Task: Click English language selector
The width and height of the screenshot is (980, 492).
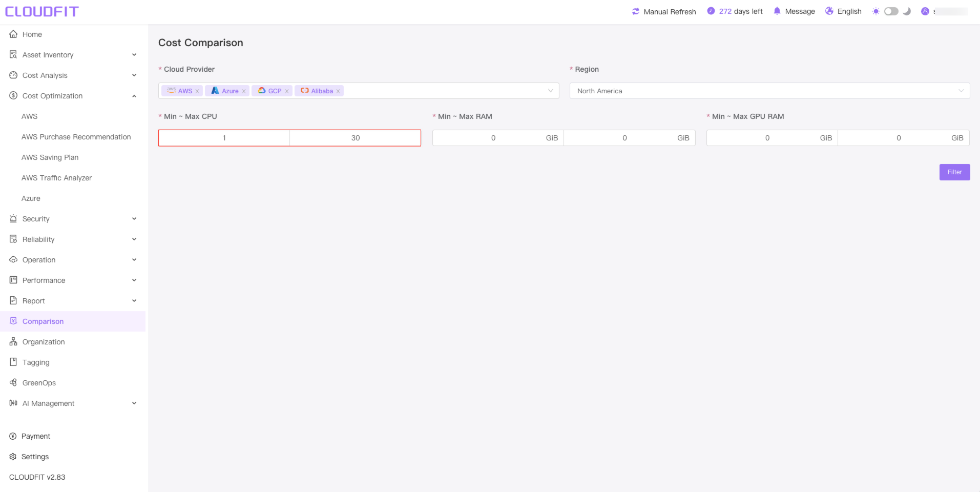Action: click(849, 11)
